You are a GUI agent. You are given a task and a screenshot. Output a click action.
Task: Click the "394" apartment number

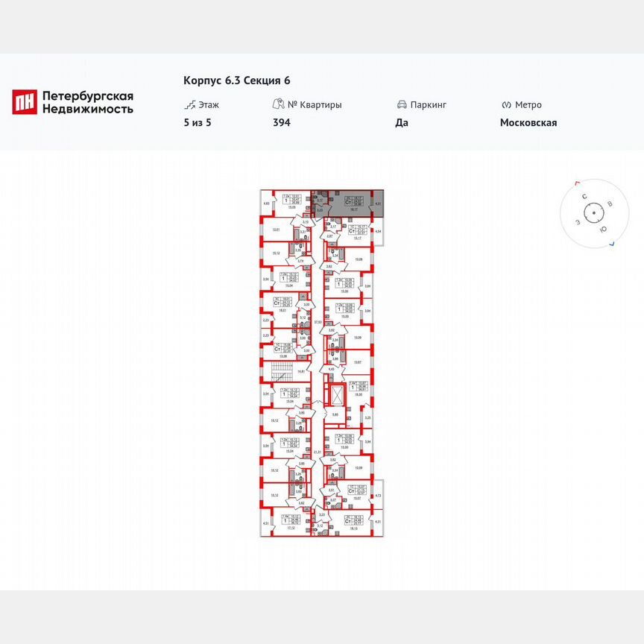pos(281,122)
